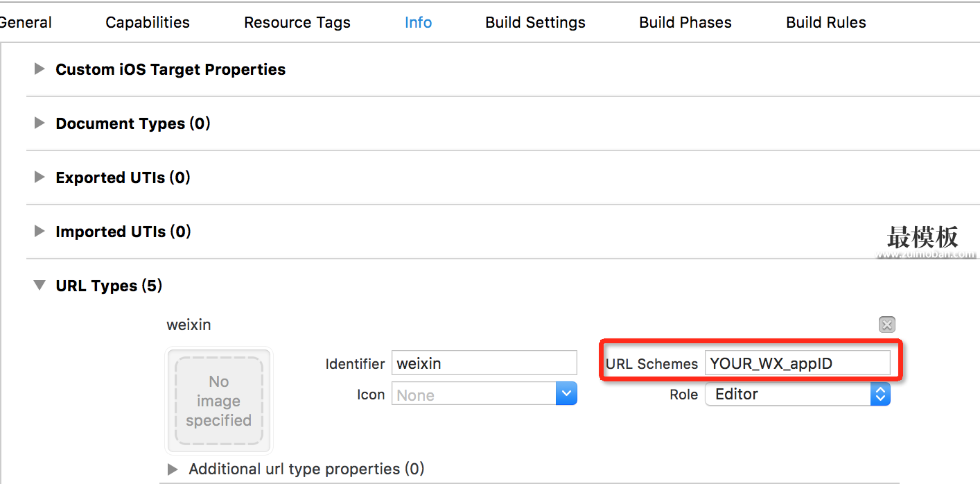Open the General tab

(26, 22)
